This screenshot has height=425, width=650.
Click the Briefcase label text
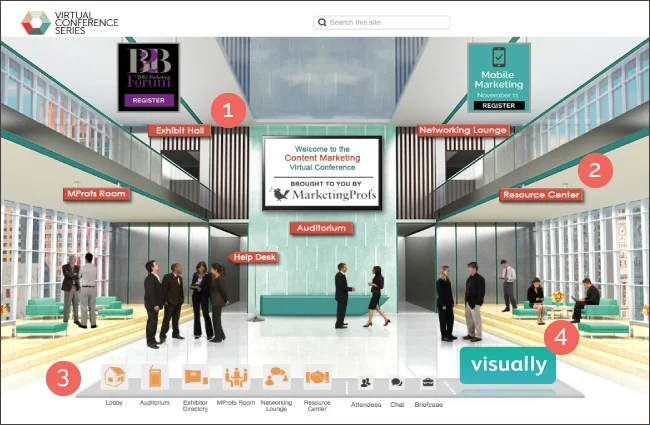[x=428, y=405]
